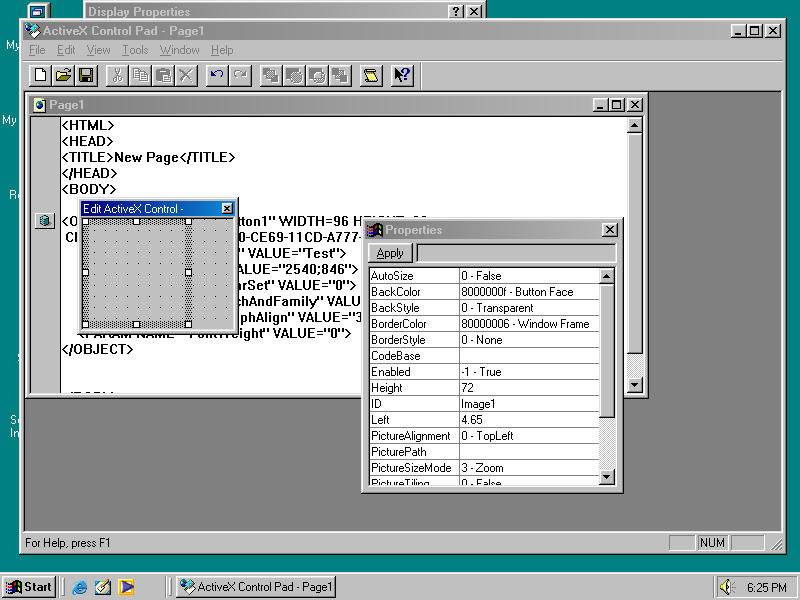Screen dimensions: 800x600
Task: Open the volume speaker tray icon
Action: (727, 587)
